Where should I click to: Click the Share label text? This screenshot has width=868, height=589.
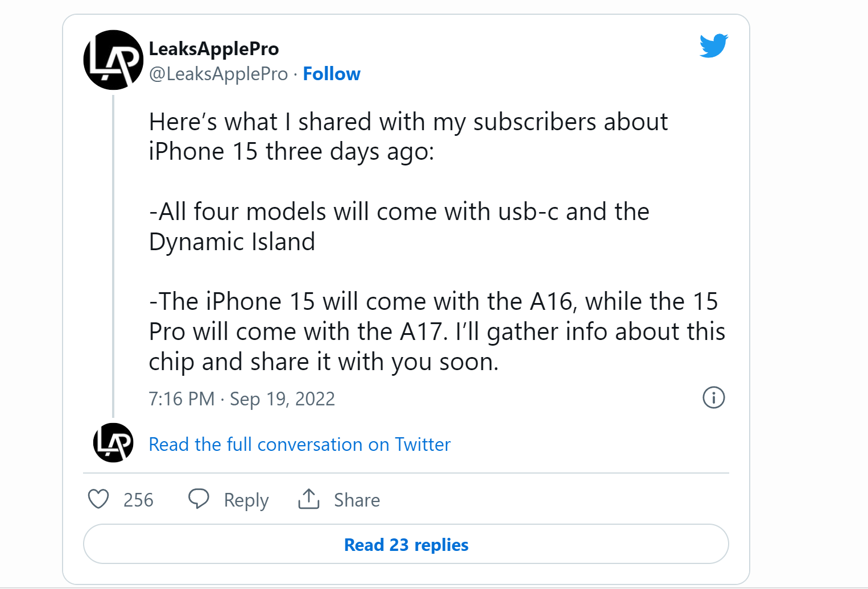pyautogui.click(x=356, y=500)
